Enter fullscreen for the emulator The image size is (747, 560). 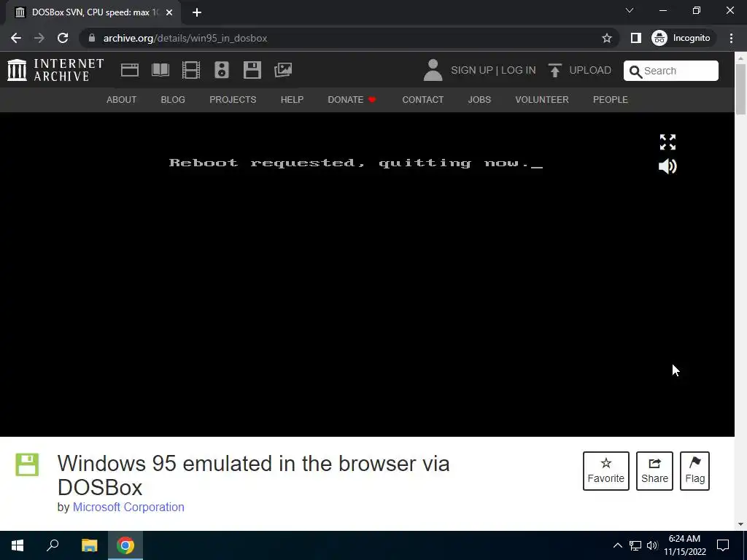pos(667,142)
